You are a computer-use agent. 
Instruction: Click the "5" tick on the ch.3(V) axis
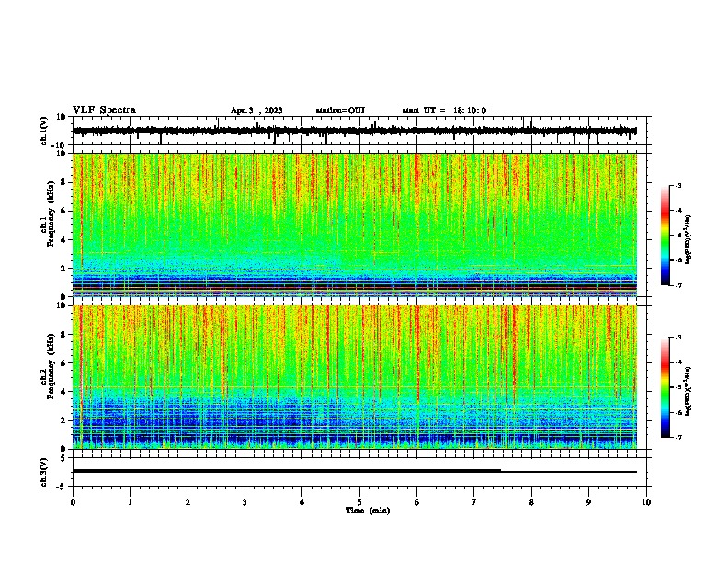[63, 457]
